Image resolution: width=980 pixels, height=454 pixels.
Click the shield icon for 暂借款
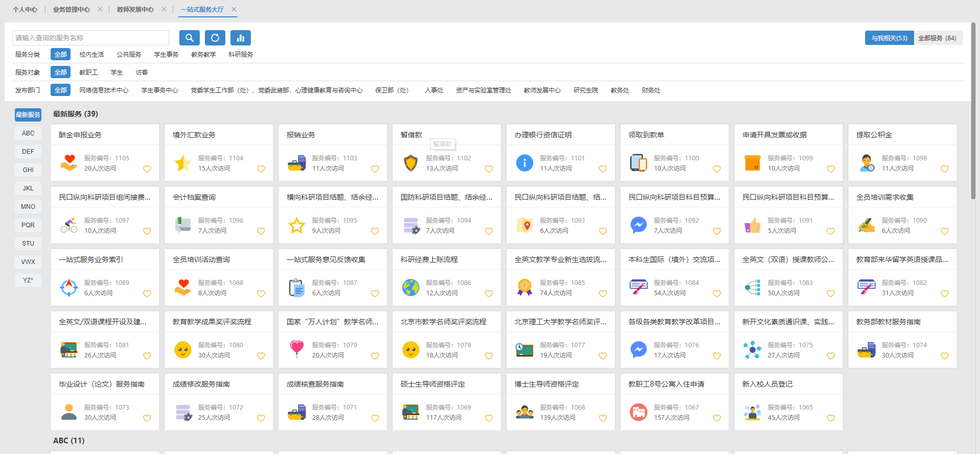coord(411,163)
